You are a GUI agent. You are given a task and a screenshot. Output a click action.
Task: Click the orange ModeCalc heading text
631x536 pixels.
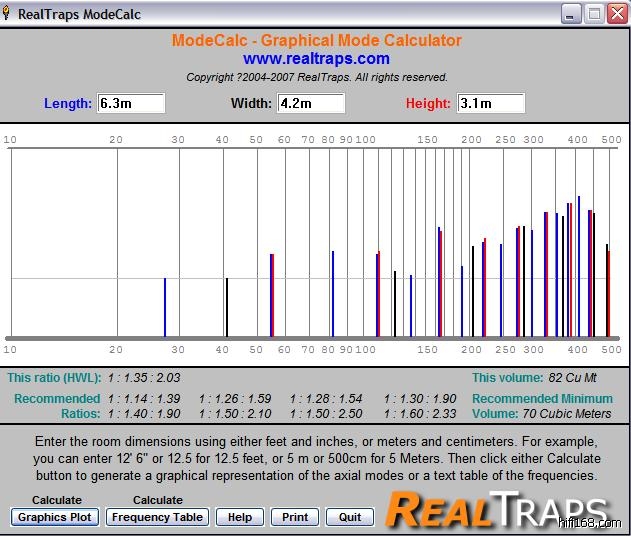[316, 40]
